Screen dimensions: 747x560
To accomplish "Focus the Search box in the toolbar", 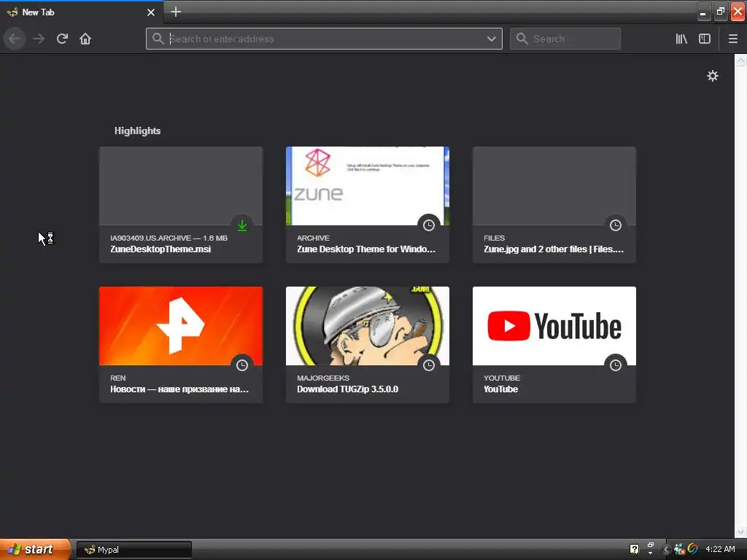I will (x=565, y=39).
